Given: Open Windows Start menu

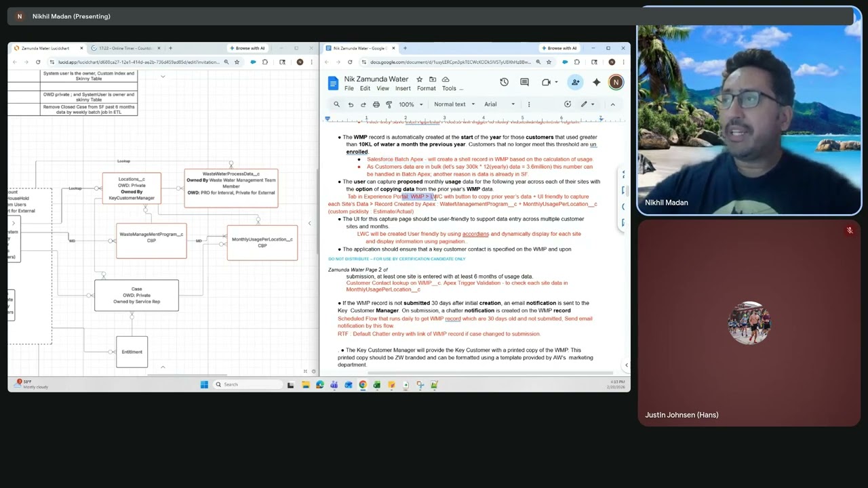Looking at the screenshot, I should click(204, 384).
